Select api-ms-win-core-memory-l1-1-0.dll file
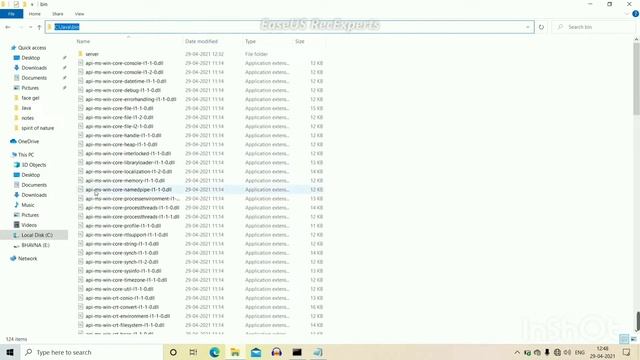The width and height of the screenshot is (640, 360). pyautogui.click(x=125, y=180)
